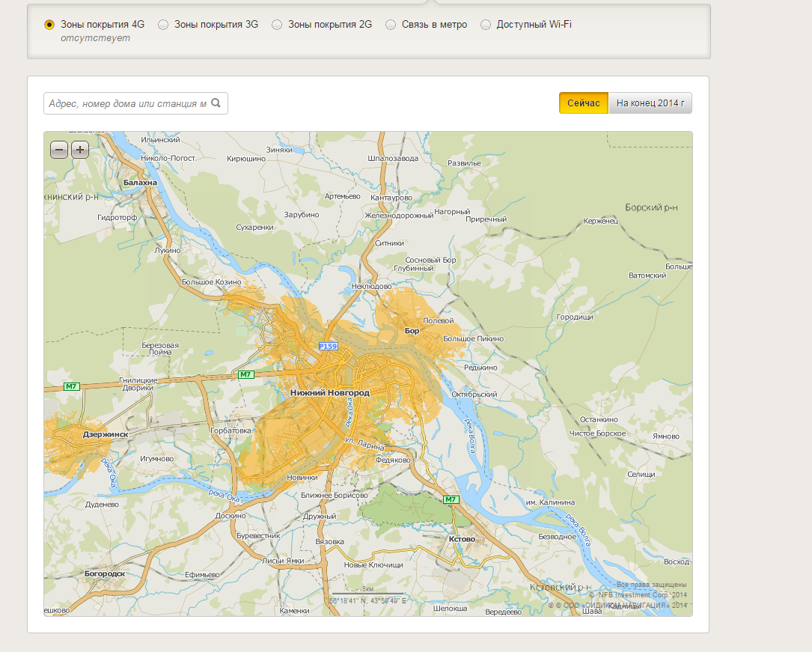This screenshot has width=812, height=652.
Task: Click the 'Большое Козино' map label
Action: [211, 281]
